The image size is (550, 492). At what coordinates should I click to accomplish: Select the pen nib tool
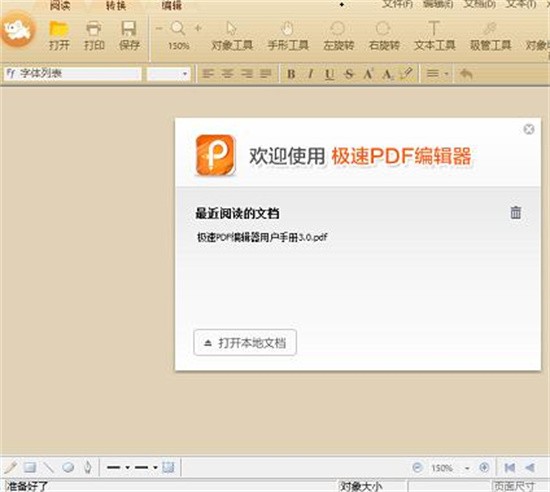click(87, 467)
